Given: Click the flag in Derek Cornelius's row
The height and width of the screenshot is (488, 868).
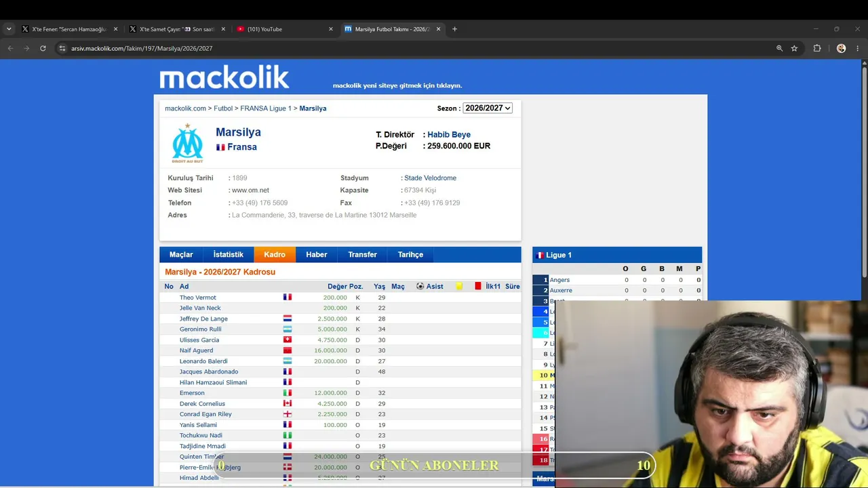Looking at the screenshot, I should pos(288,404).
